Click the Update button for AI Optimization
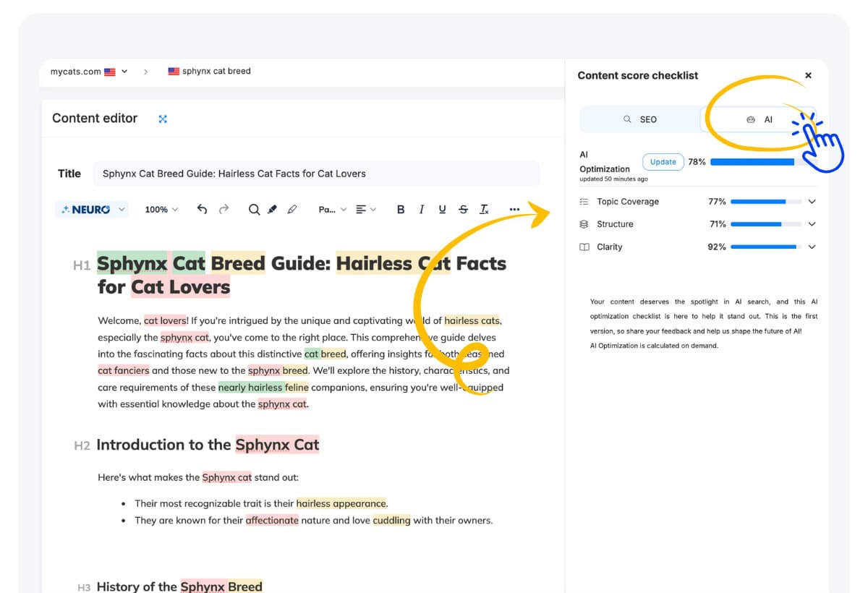 coord(663,162)
